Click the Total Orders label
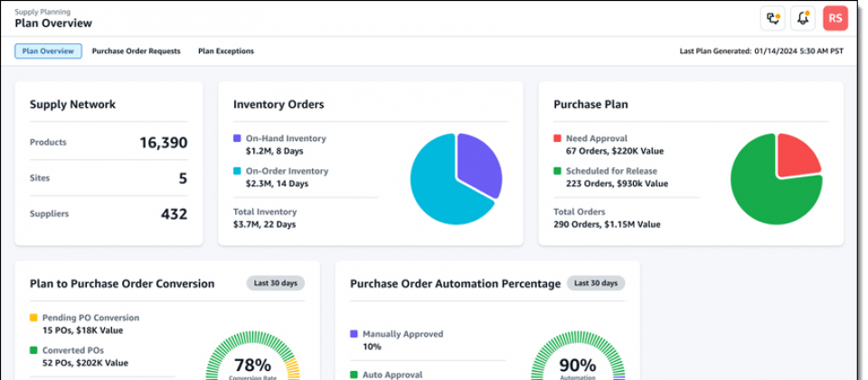 point(579,212)
